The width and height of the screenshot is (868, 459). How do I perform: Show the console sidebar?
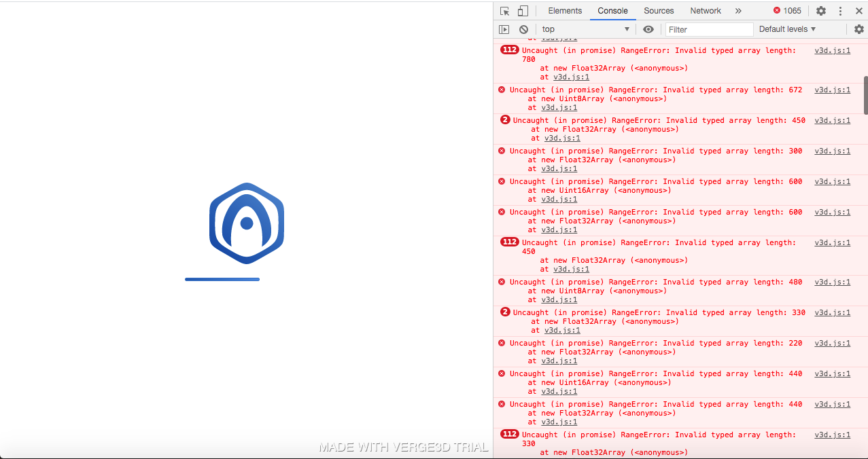tap(504, 29)
